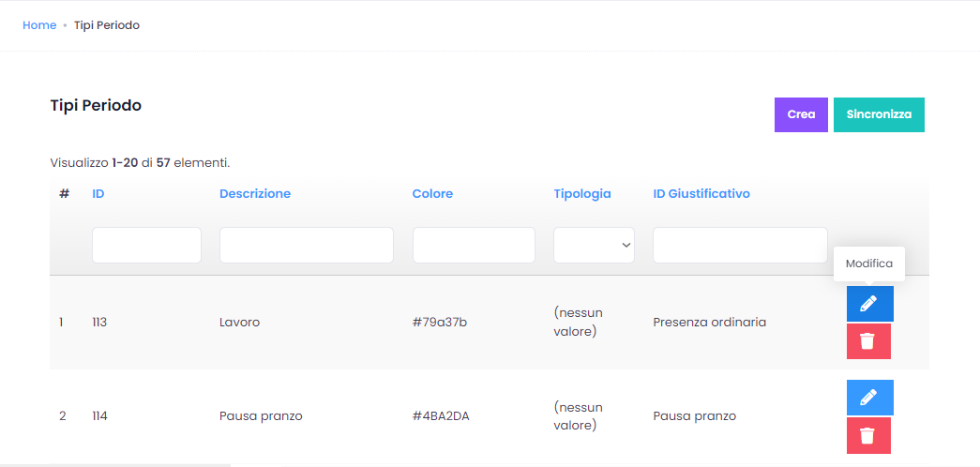Sort by ID Giustificativo column header
The image size is (980, 467).
pos(701,194)
